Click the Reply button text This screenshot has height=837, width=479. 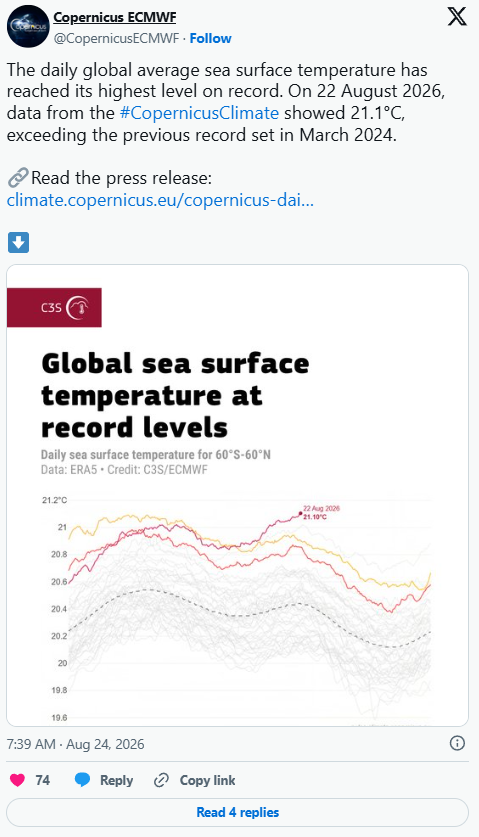tap(116, 780)
